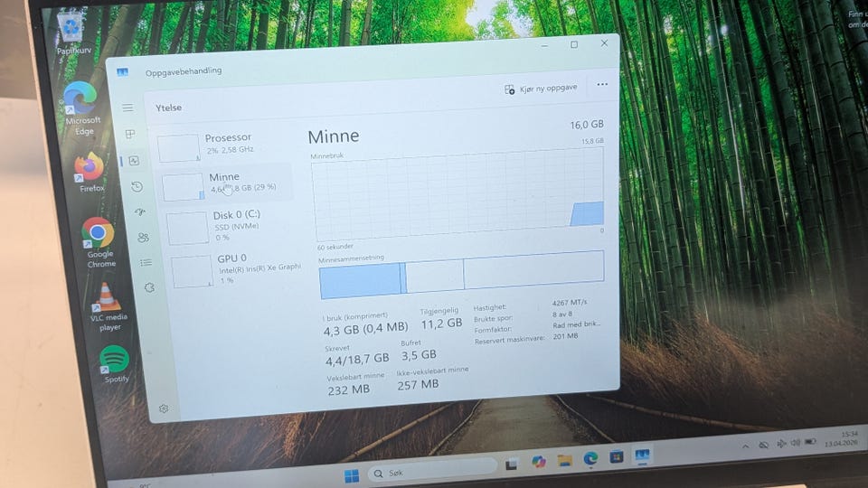Open the Processes page icon in sidebar
Viewport: 868px width, 488px height.
(x=130, y=135)
